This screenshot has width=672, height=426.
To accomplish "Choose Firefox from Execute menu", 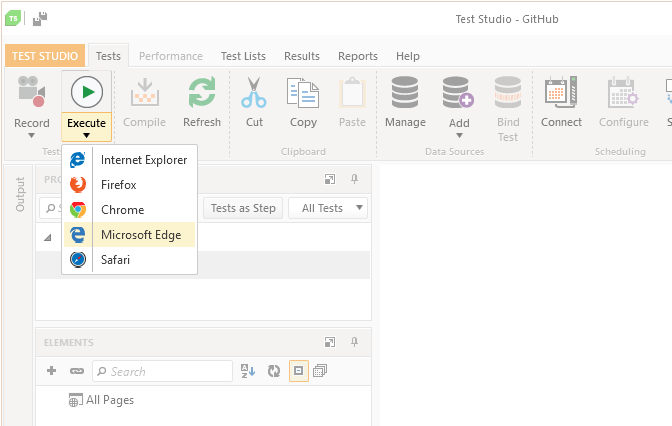I will pos(129,185).
